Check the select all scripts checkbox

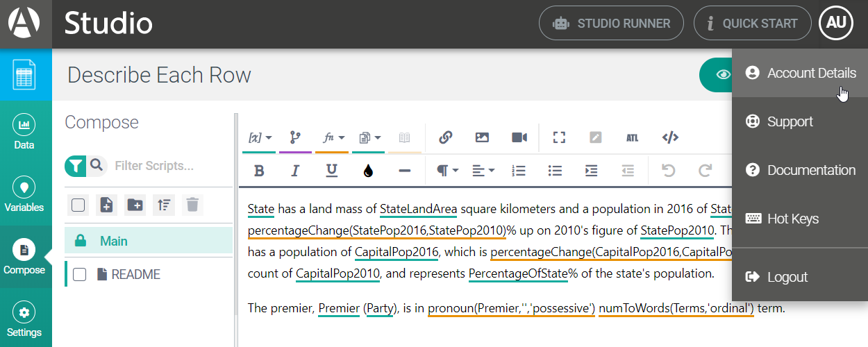point(78,205)
